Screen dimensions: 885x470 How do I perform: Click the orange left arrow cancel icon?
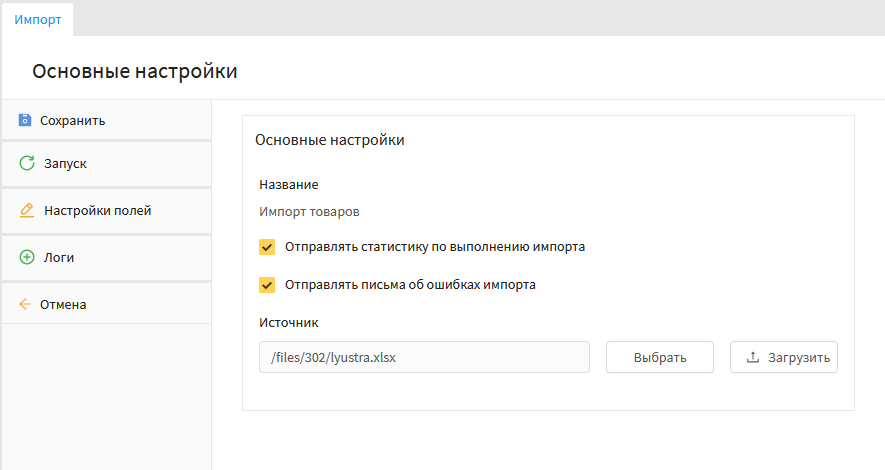tap(25, 304)
